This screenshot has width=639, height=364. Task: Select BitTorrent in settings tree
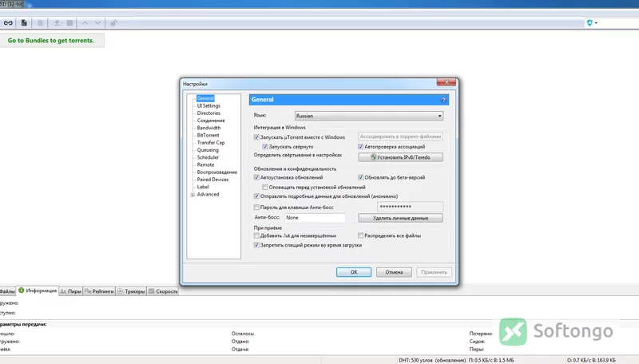(x=208, y=135)
